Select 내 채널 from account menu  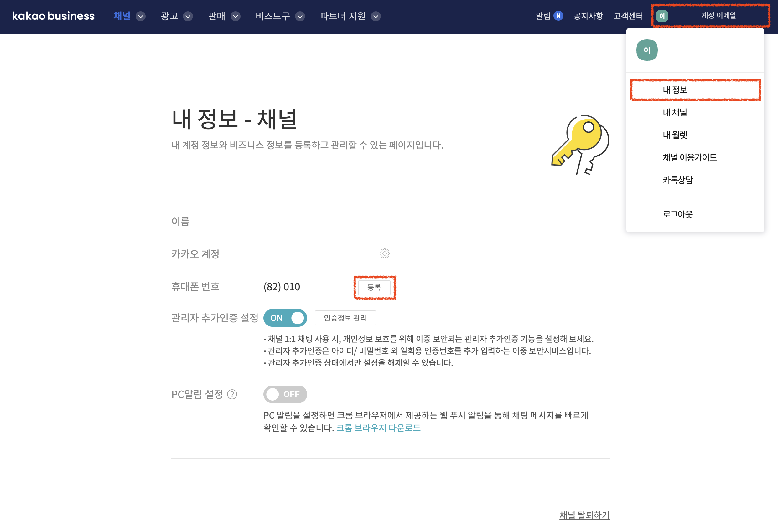point(675,112)
